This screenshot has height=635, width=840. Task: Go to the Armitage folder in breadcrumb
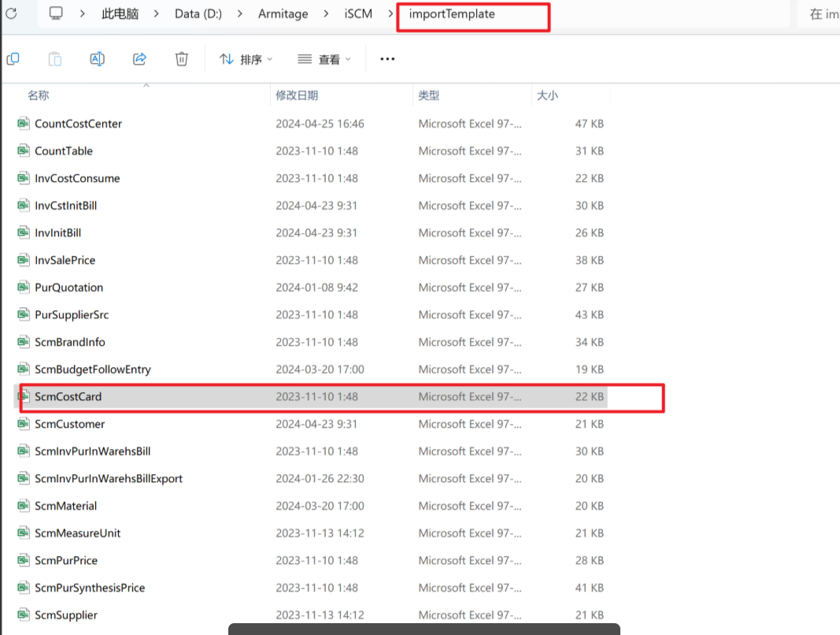point(283,14)
